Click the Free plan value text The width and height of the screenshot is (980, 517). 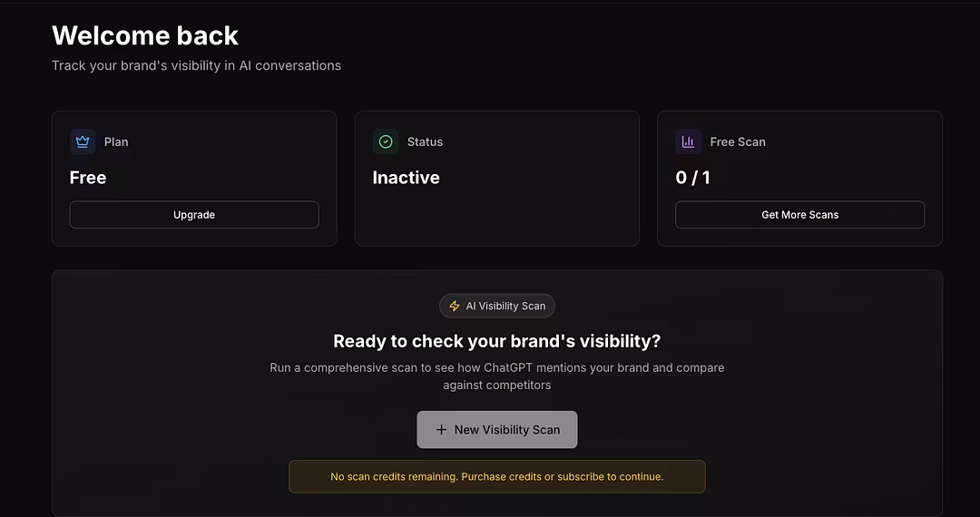(88, 178)
